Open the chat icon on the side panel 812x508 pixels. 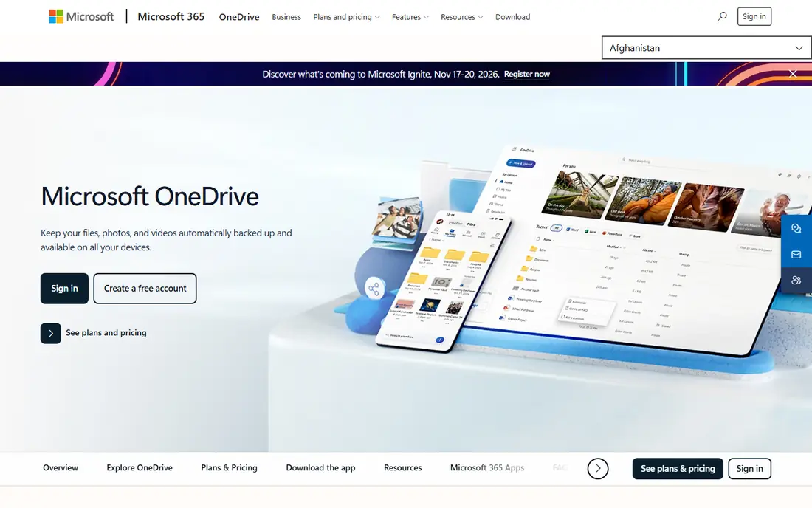796,228
